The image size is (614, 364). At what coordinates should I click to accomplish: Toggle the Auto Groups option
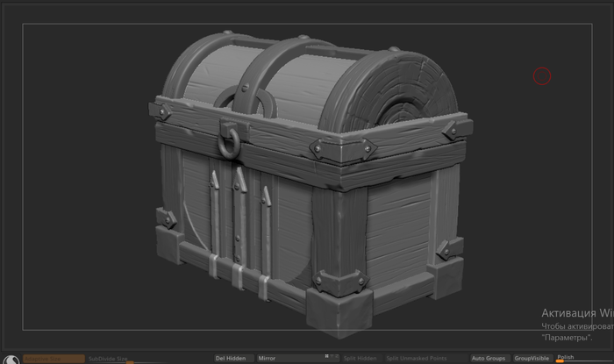coord(489,358)
